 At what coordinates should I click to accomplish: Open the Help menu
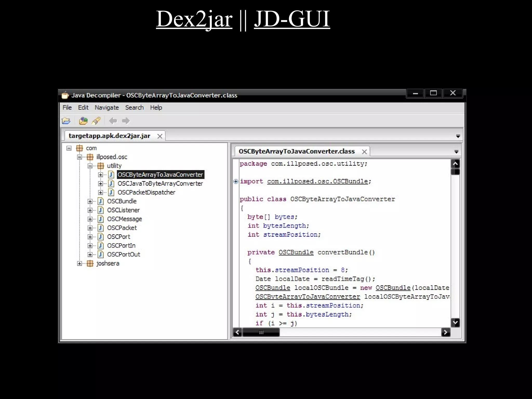point(156,108)
